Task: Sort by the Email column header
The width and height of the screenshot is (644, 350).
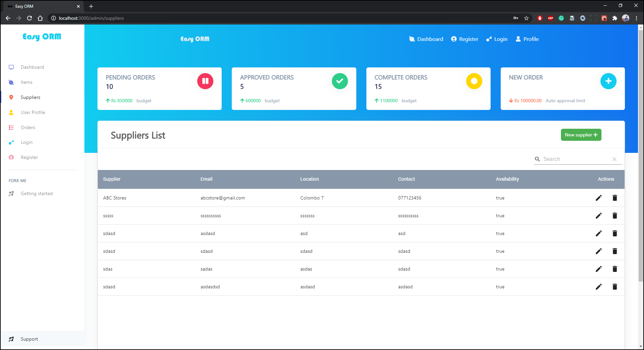Action: [x=206, y=179]
